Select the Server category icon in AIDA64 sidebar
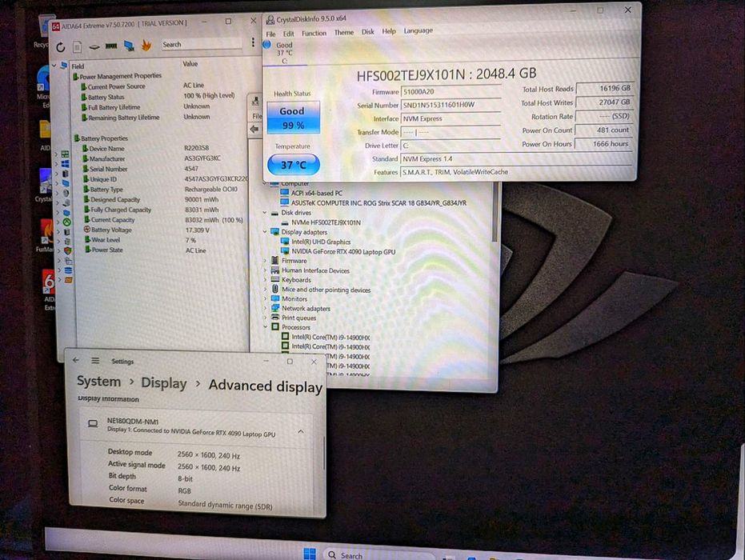Screen dimensions: 745x560 point(65,174)
